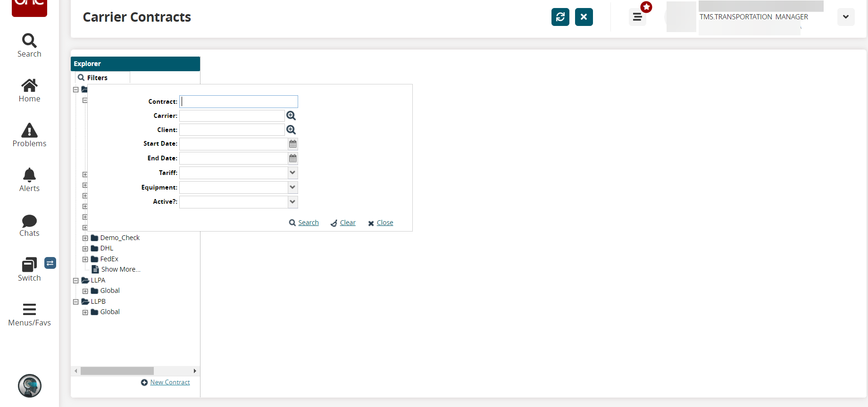Close the filter panel
This screenshot has height=407, width=868.
pos(385,223)
